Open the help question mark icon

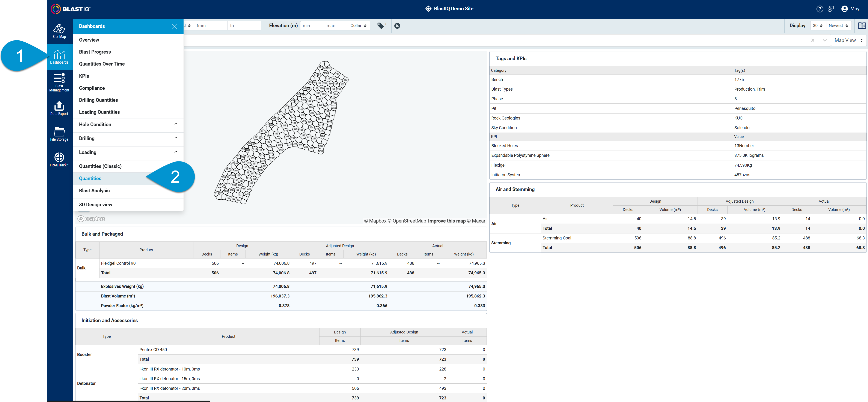tap(820, 9)
